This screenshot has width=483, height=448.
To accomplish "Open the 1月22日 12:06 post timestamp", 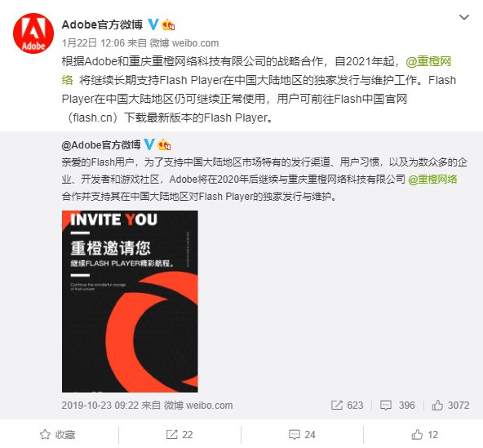I will pos(93,42).
